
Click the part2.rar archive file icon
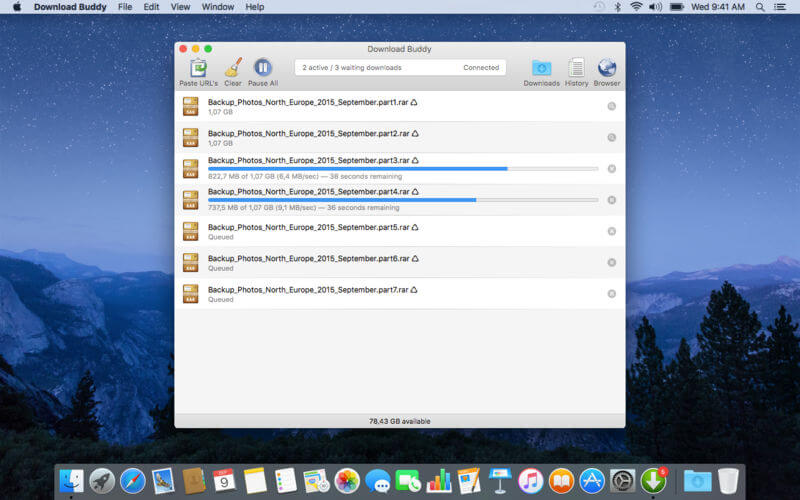click(190, 138)
